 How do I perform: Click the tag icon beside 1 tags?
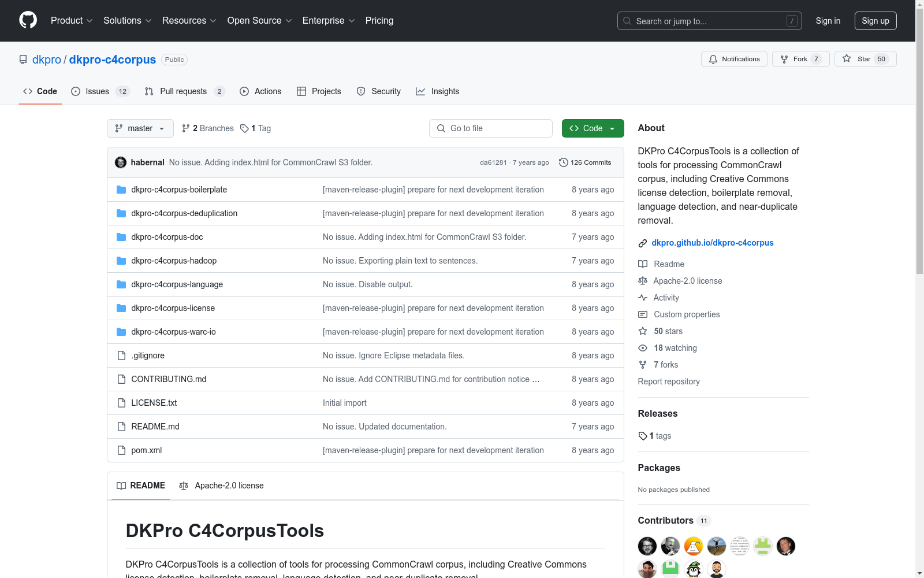click(x=643, y=436)
